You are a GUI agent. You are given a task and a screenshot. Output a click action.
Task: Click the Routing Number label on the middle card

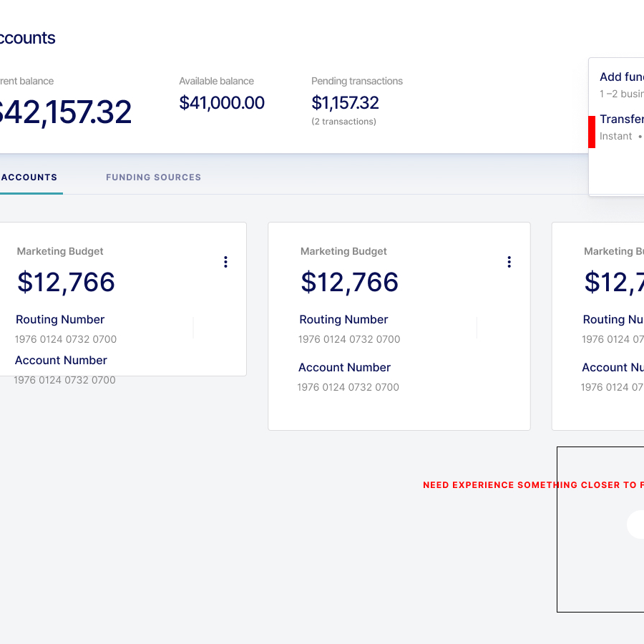343,320
